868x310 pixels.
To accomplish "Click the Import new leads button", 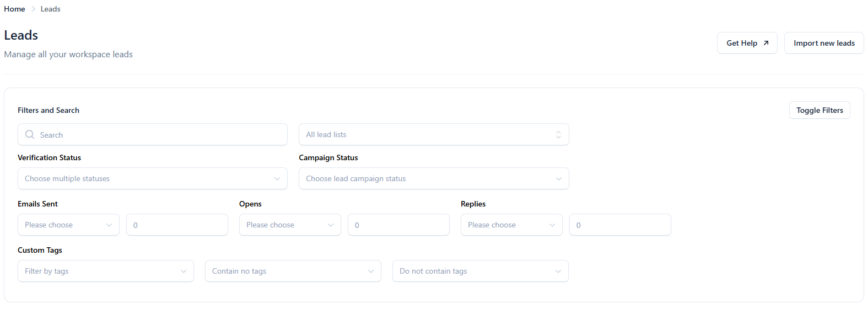I will pos(823,43).
